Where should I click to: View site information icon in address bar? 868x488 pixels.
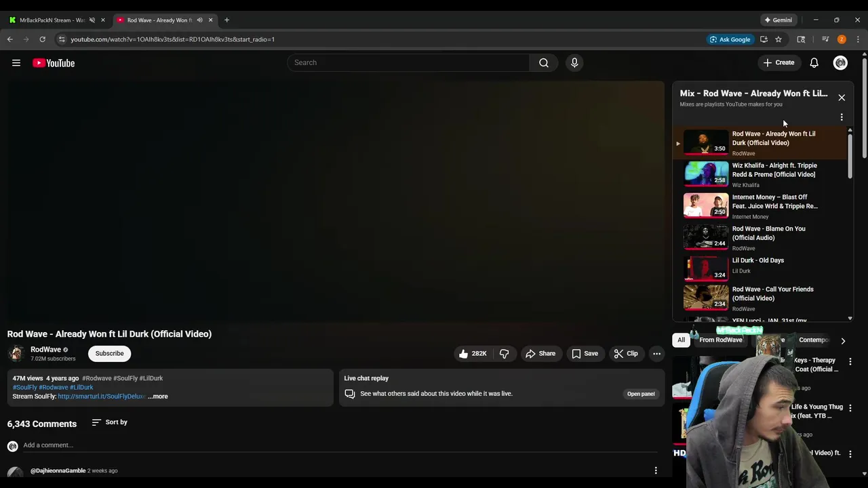tap(62, 39)
